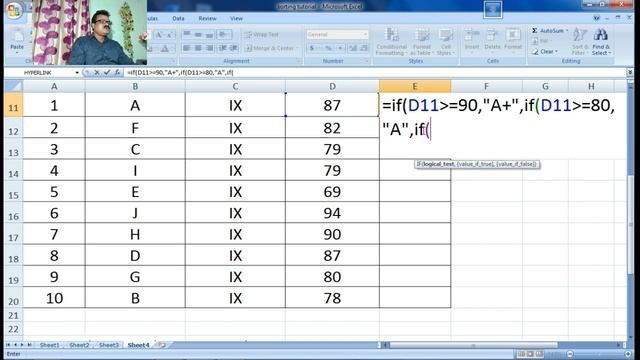The height and width of the screenshot is (360, 640).
Task: Open Microsoft Office Excel Help icon
Action: coord(597,18)
